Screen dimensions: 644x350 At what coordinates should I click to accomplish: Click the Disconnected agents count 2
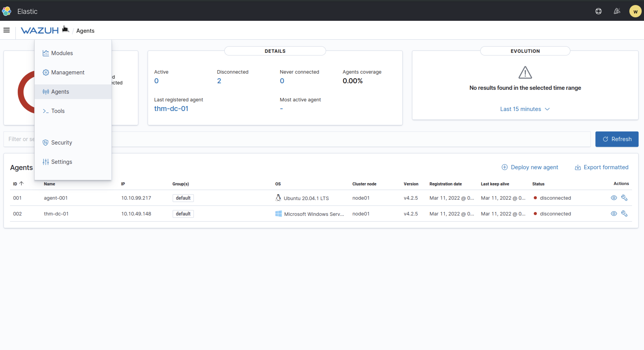click(219, 81)
